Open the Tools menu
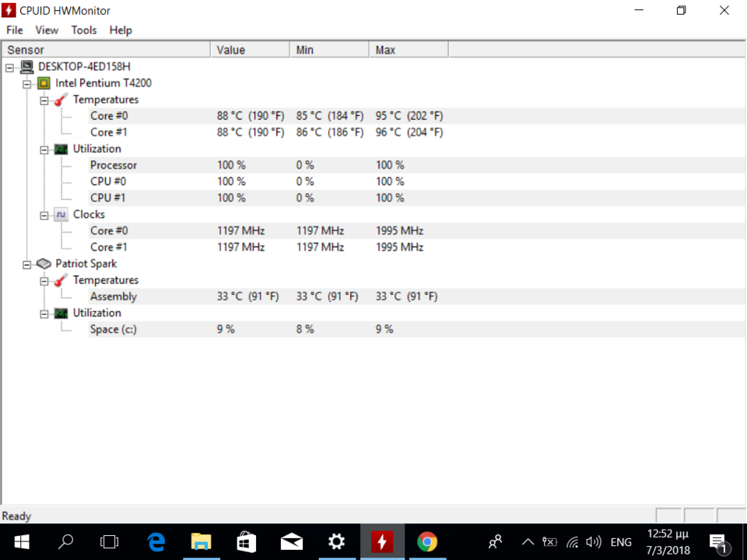 coord(84,30)
